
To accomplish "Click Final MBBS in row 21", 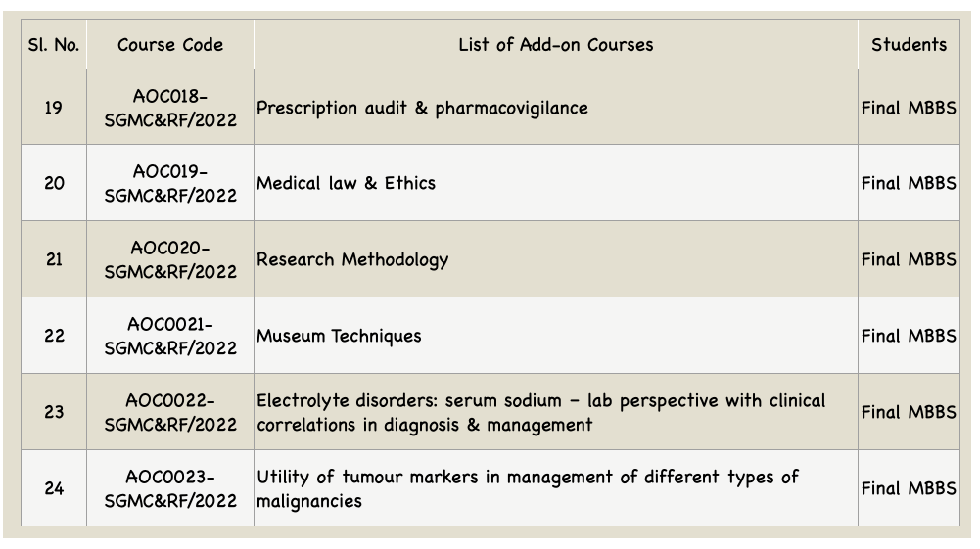I will coord(909,259).
